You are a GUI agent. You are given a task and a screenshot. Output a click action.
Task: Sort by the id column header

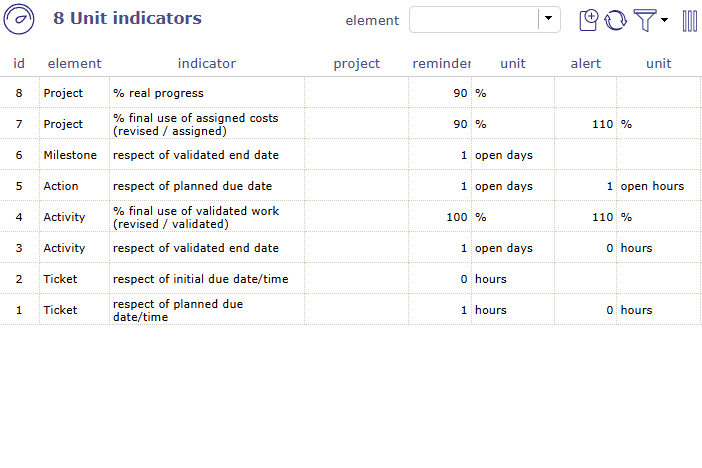(x=19, y=63)
